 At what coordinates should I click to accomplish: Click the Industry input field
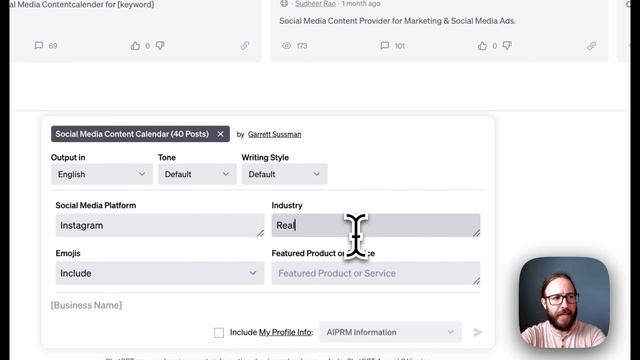point(376,225)
